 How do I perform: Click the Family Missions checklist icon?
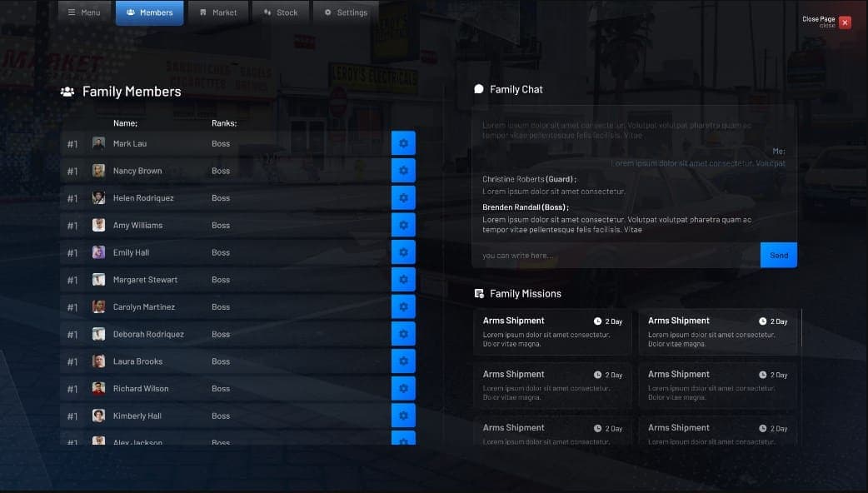tap(478, 292)
